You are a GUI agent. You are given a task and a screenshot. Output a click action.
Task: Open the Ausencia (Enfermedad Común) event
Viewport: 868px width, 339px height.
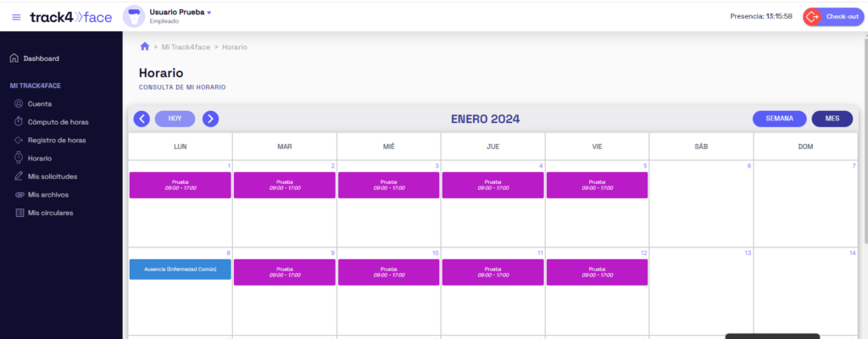[x=180, y=270]
